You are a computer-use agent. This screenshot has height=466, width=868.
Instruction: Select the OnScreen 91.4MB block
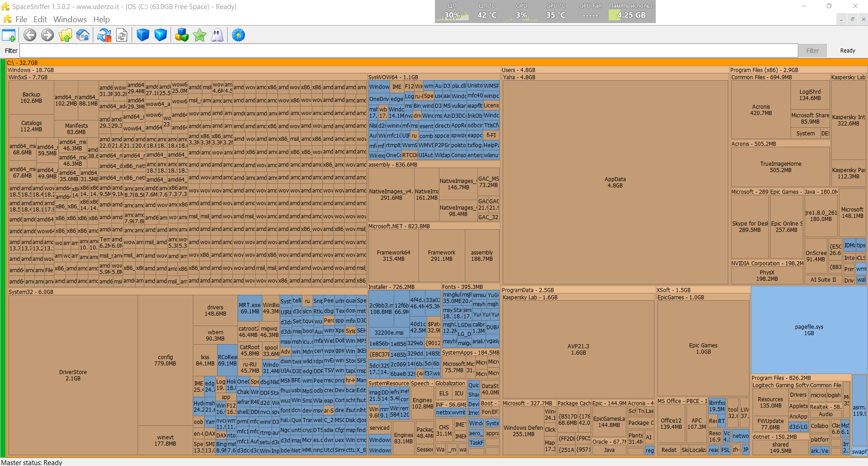[816, 256]
